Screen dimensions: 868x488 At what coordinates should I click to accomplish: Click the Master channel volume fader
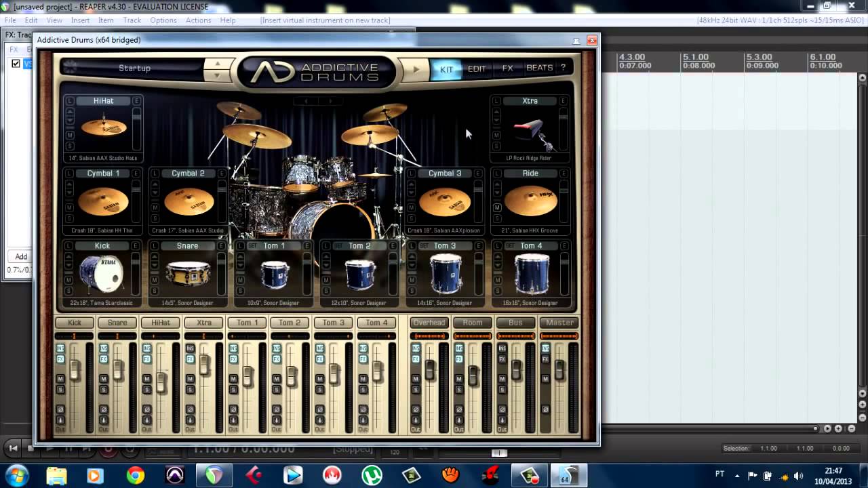[x=559, y=369]
